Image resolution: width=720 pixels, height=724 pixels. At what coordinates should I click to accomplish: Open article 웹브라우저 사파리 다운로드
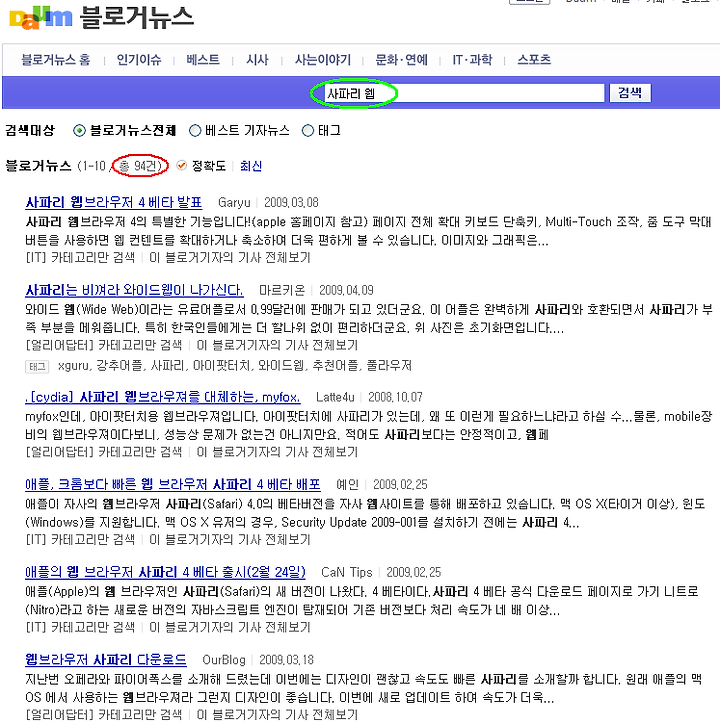pos(106,660)
